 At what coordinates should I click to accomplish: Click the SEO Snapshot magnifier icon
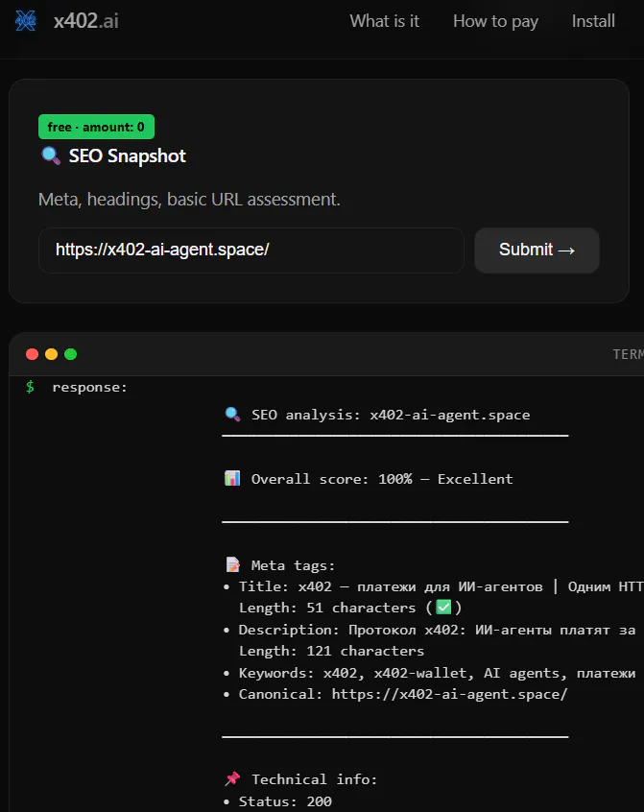(51, 155)
